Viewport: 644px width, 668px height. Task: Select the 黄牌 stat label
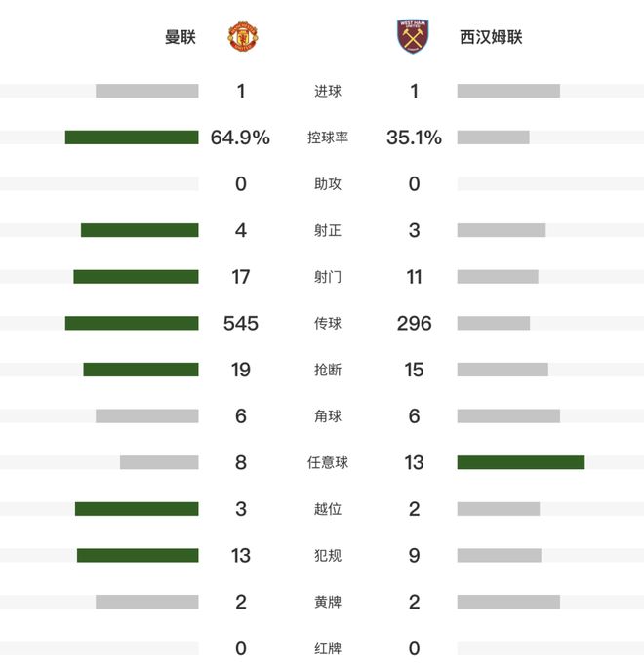[x=328, y=602]
